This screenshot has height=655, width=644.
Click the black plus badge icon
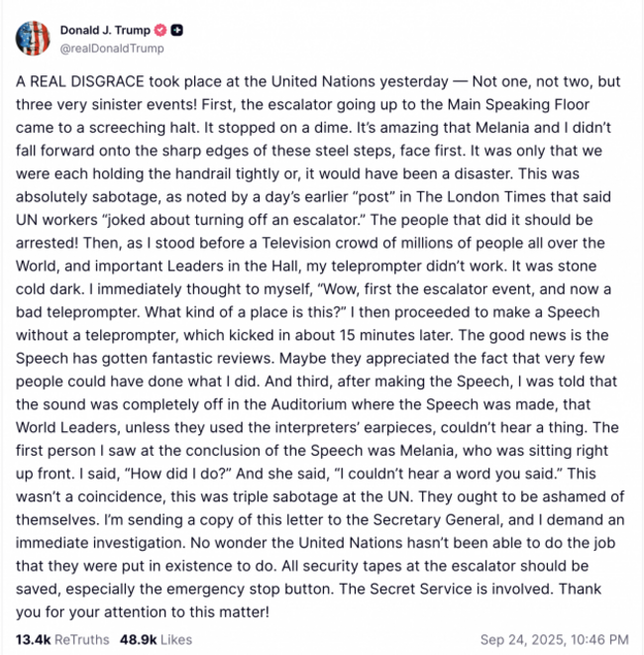tap(176, 30)
